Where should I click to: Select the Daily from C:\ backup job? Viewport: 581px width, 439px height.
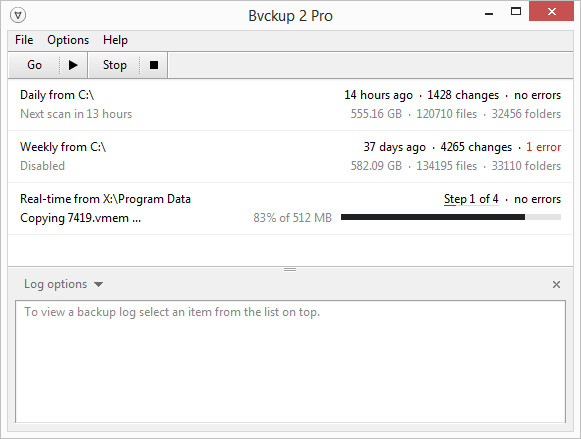(x=290, y=104)
